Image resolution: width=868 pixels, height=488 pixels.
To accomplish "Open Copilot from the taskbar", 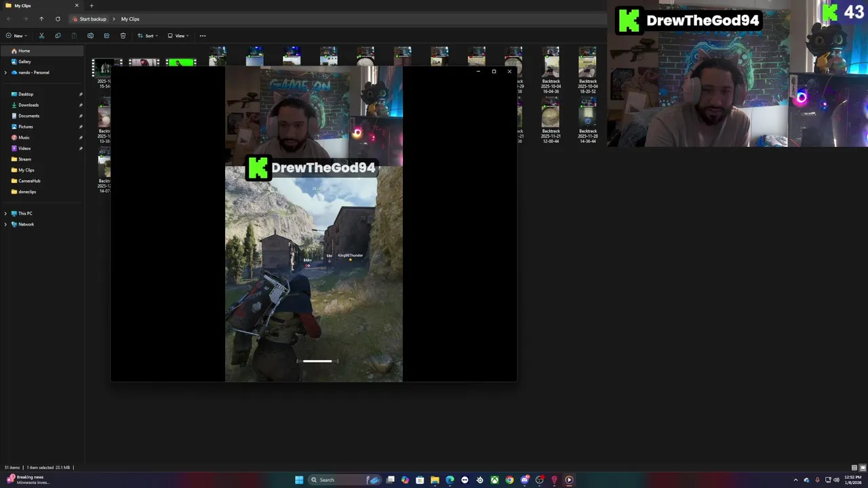I will click(x=405, y=480).
